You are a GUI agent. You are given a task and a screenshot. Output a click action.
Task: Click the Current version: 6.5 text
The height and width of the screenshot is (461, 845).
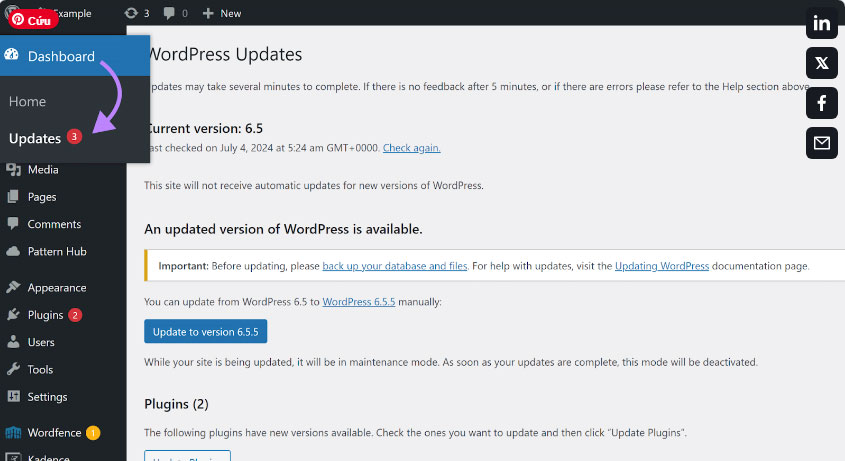204,128
